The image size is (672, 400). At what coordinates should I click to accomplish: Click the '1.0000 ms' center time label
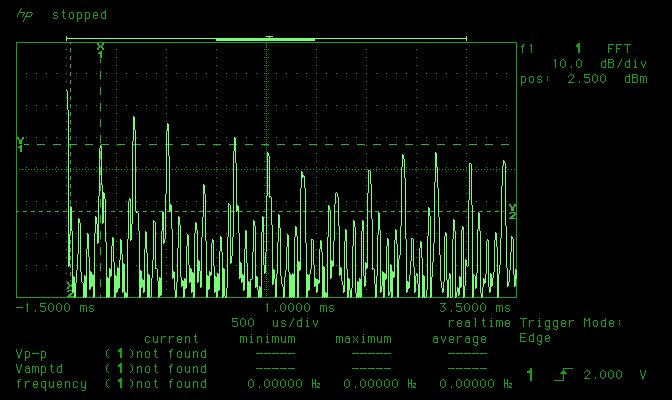click(x=299, y=308)
